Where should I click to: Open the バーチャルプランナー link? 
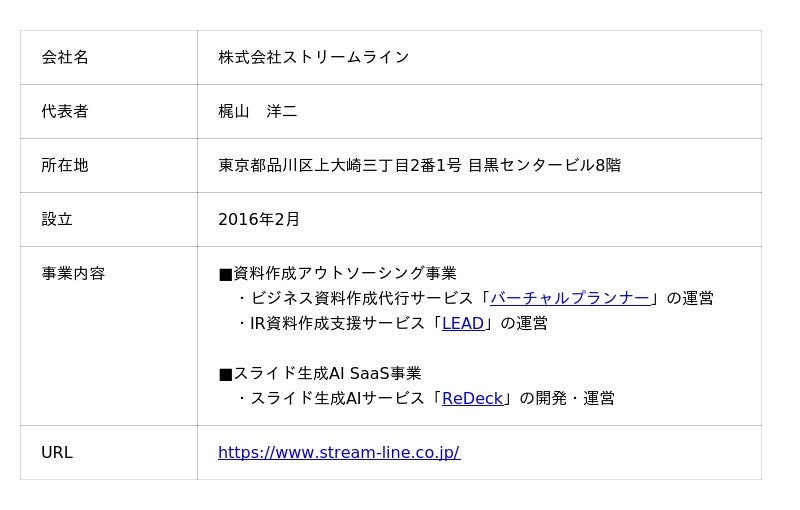[x=569, y=298]
